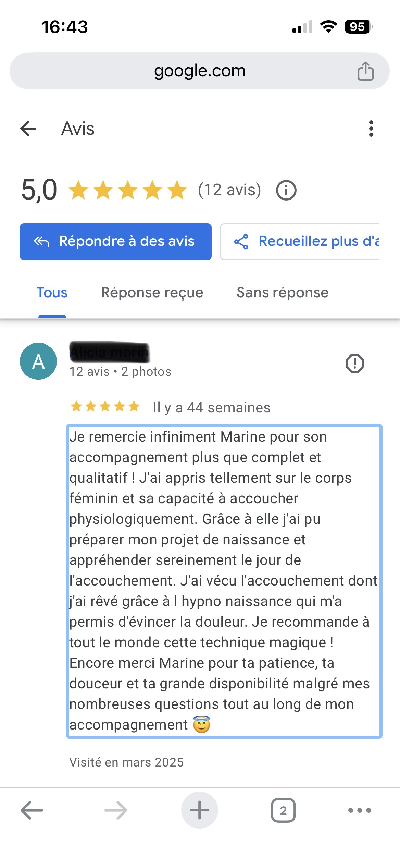This screenshot has width=400, height=868.
Task: Open a new tab with plus button
Action: click(x=200, y=810)
